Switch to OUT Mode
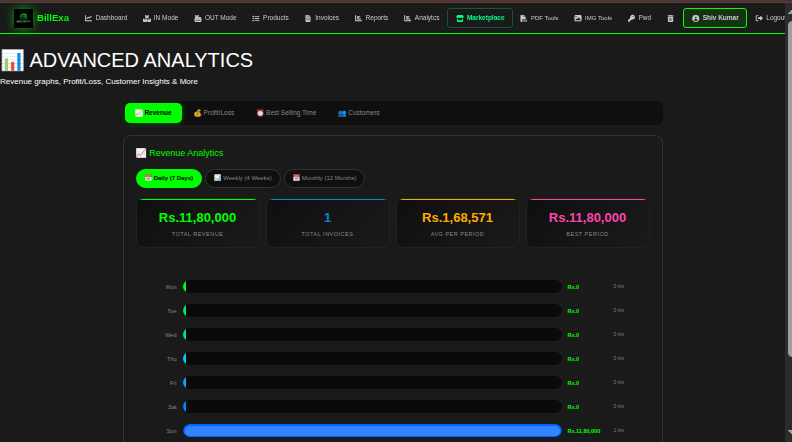Screen dimensions: 792x442 (215, 18)
